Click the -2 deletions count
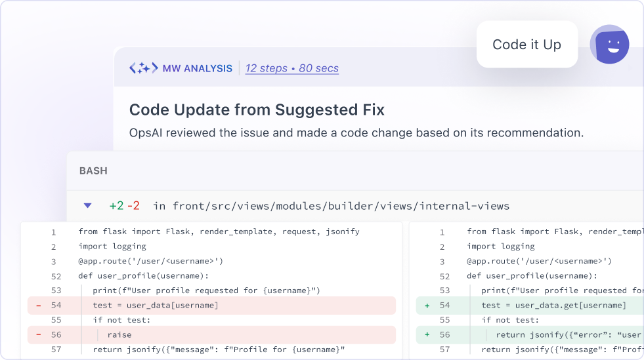Viewport: 644px width, 360px height. pyautogui.click(x=133, y=206)
